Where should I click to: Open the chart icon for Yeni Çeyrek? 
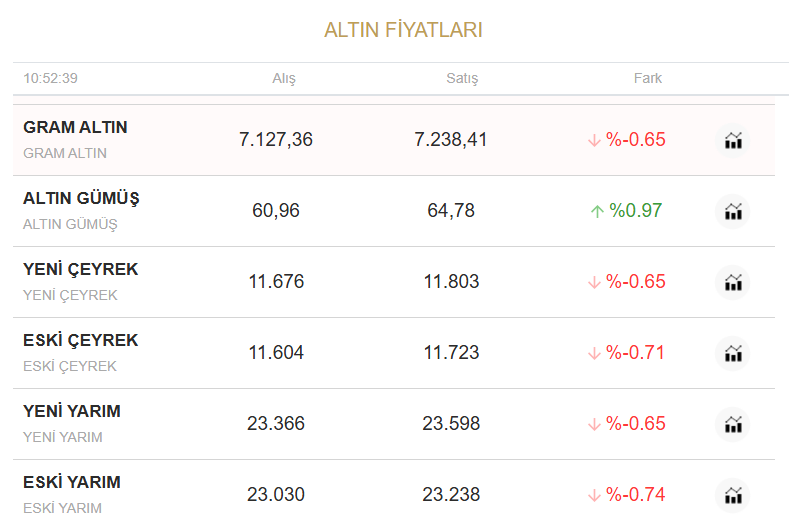[733, 282]
